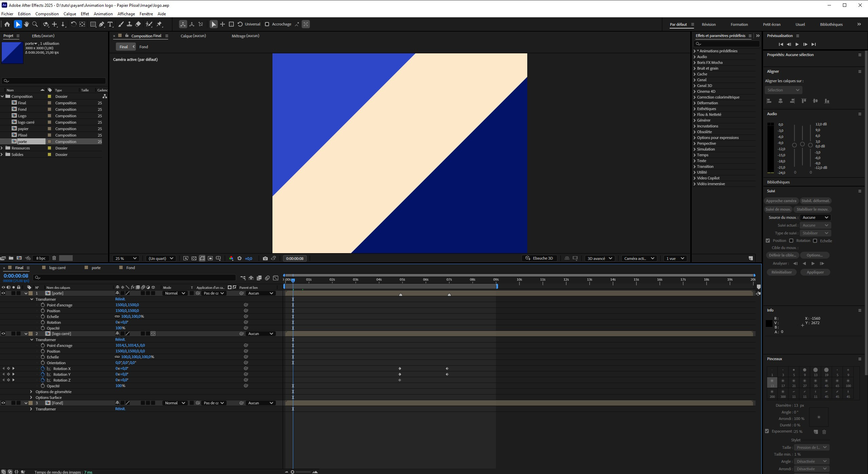Image resolution: width=868 pixels, height=474 pixels.
Task: Expand Options de géométrie in timeline
Action: (x=31, y=392)
